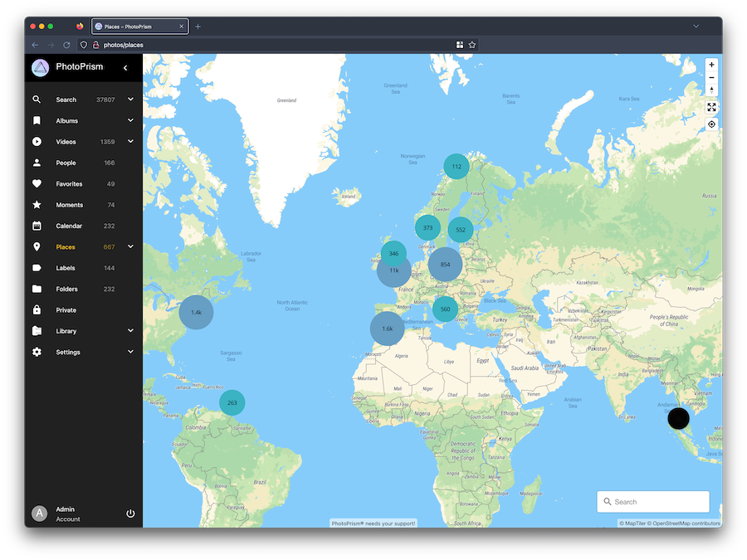Open the Calendar icon in sidebar
Image resolution: width=747 pixels, height=560 pixels.
click(x=37, y=226)
